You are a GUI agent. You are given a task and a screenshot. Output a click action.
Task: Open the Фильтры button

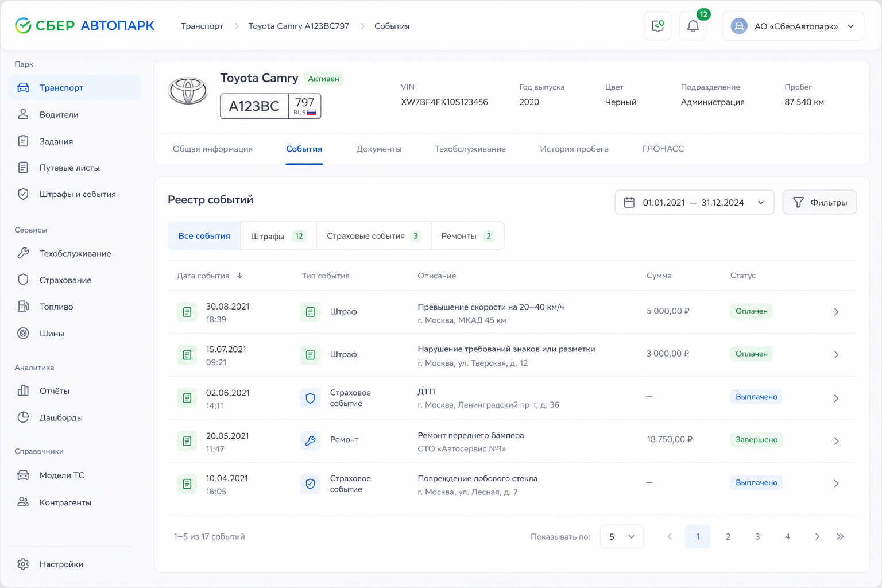coord(819,202)
